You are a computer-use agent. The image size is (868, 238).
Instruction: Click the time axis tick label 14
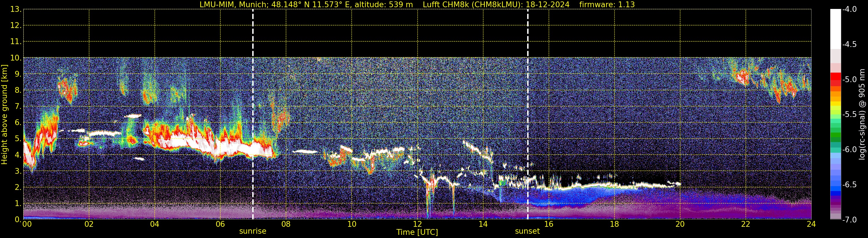pyautogui.click(x=483, y=224)
